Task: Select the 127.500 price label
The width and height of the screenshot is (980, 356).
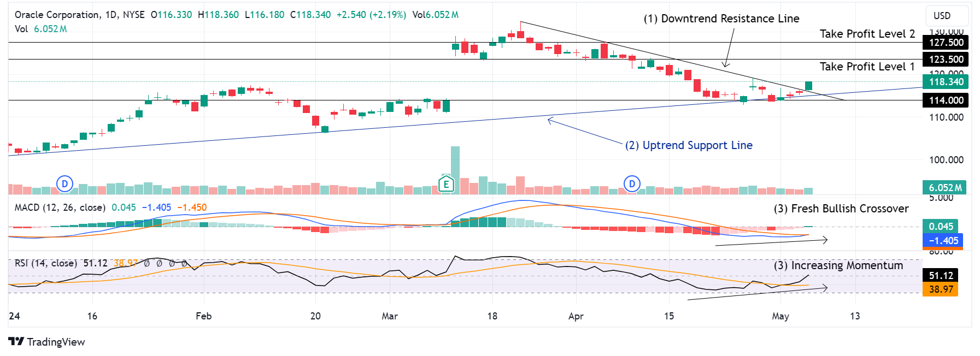Action: point(946,43)
